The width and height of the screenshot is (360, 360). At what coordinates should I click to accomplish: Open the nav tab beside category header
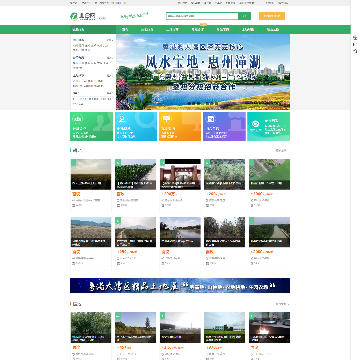point(125,29)
